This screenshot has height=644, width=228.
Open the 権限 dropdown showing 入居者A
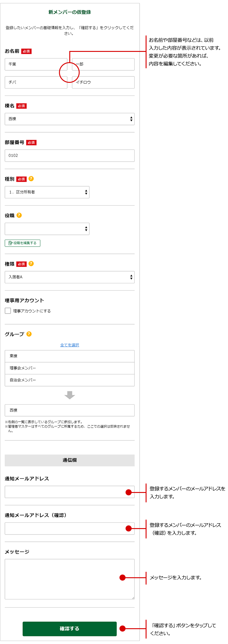coord(70,277)
